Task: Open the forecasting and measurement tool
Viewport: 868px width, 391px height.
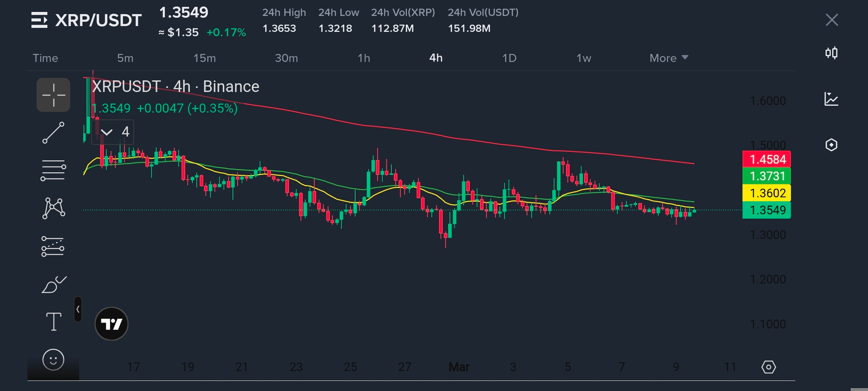Action: [x=53, y=247]
